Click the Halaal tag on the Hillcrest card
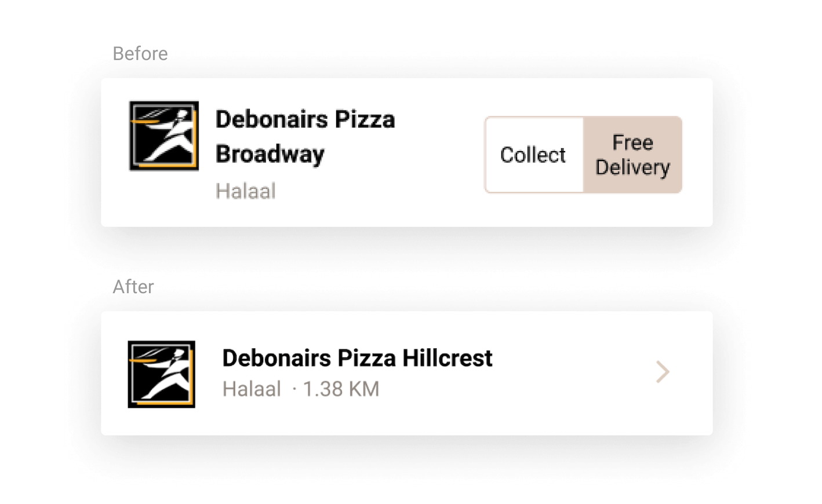This screenshot has height=504, width=822. (252, 389)
